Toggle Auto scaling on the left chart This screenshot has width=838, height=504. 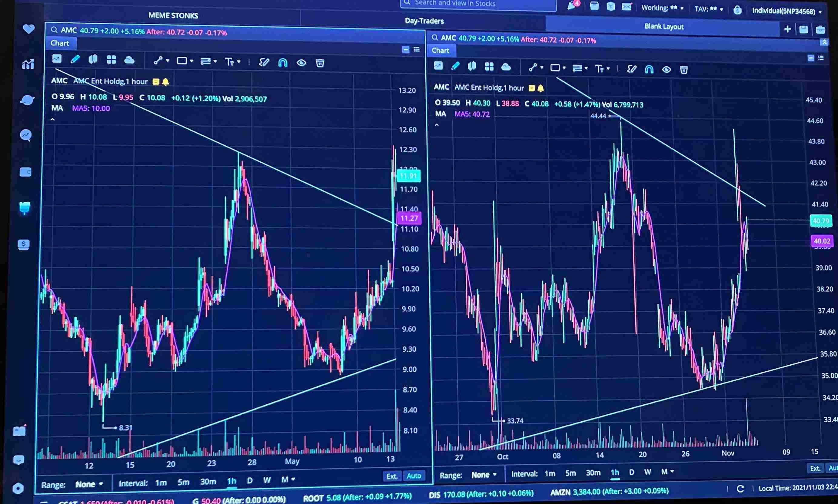tap(414, 476)
